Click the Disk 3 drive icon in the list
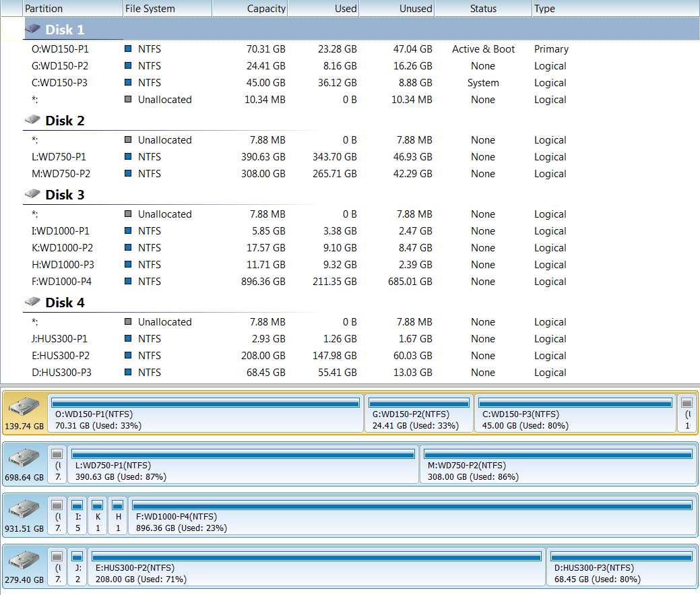The width and height of the screenshot is (700, 595). coord(32,193)
